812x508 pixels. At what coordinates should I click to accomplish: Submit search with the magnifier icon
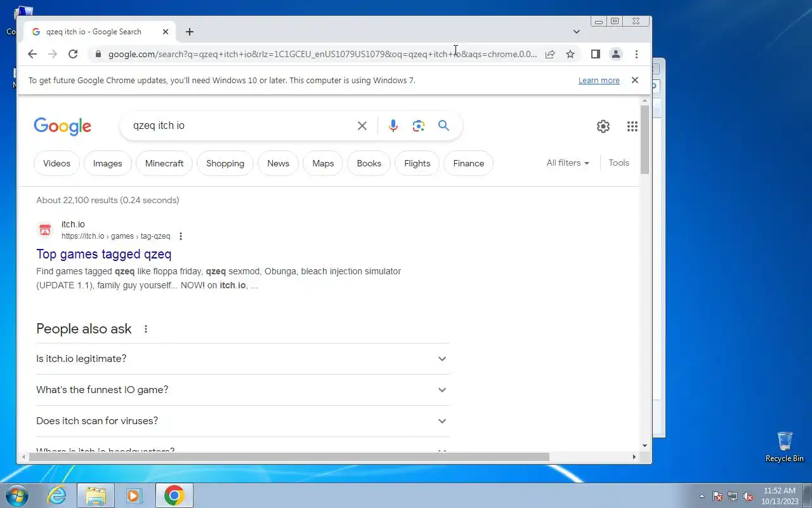coord(443,126)
